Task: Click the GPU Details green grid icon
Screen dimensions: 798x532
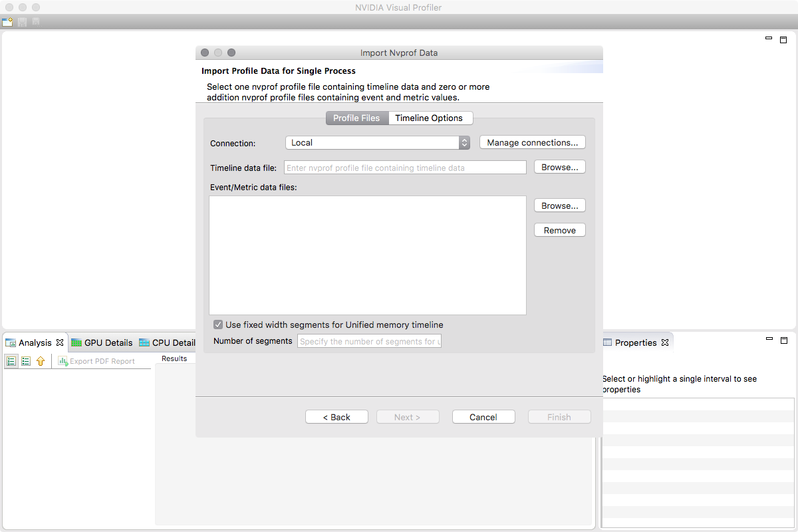Action: (x=76, y=342)
